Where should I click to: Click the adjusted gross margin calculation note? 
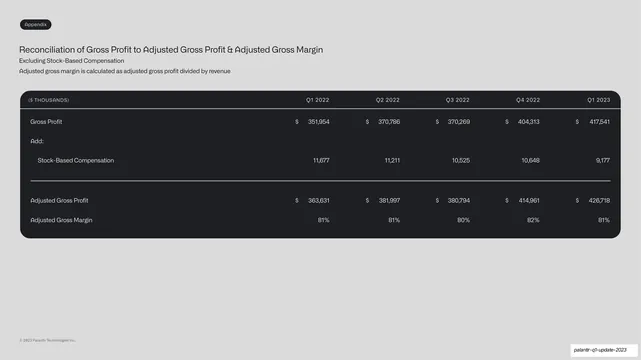125,71
